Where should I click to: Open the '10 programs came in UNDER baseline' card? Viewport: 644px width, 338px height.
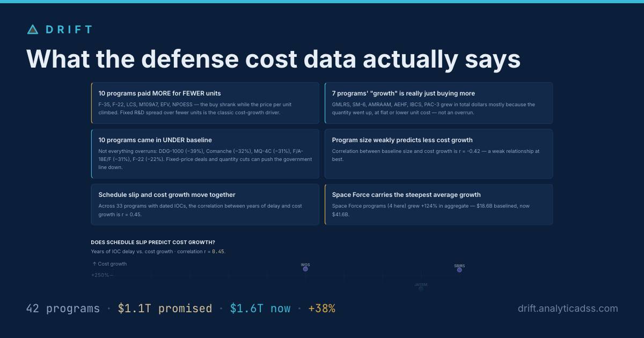[205, 154]
